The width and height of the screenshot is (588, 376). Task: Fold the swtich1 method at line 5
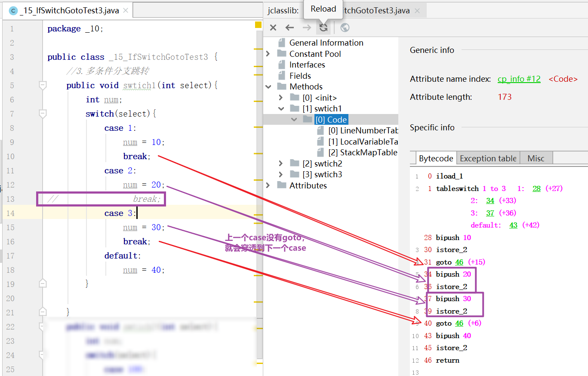(x=42, y=85)
